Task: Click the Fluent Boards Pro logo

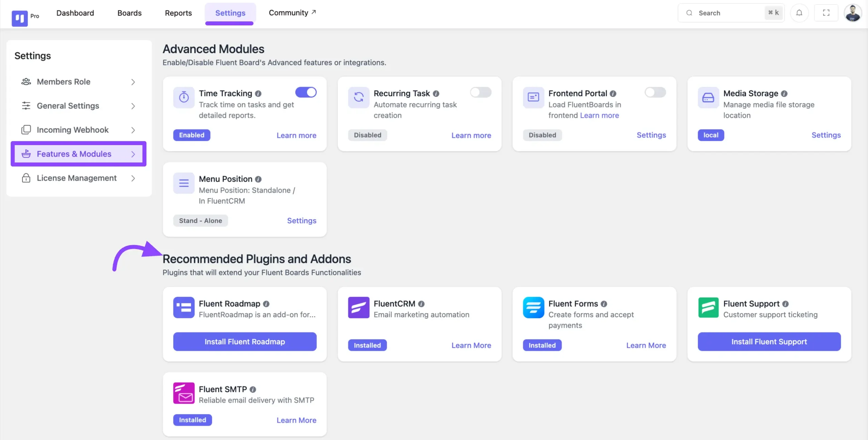Action: (x=20, y=18)
